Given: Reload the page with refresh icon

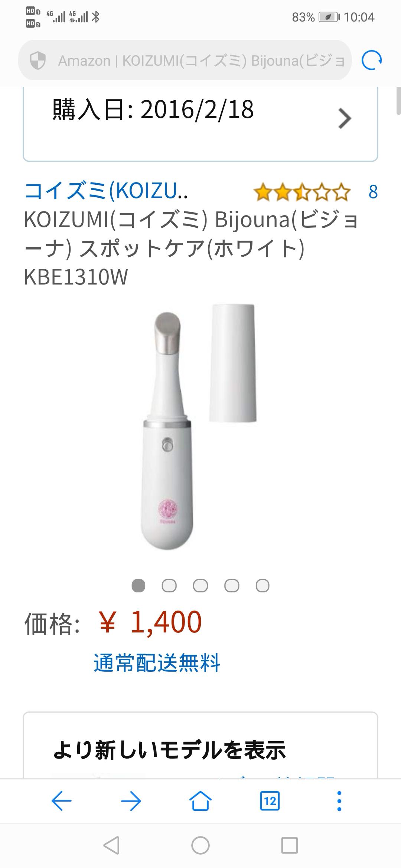Looking at the screenshot, I should point(372,60).
